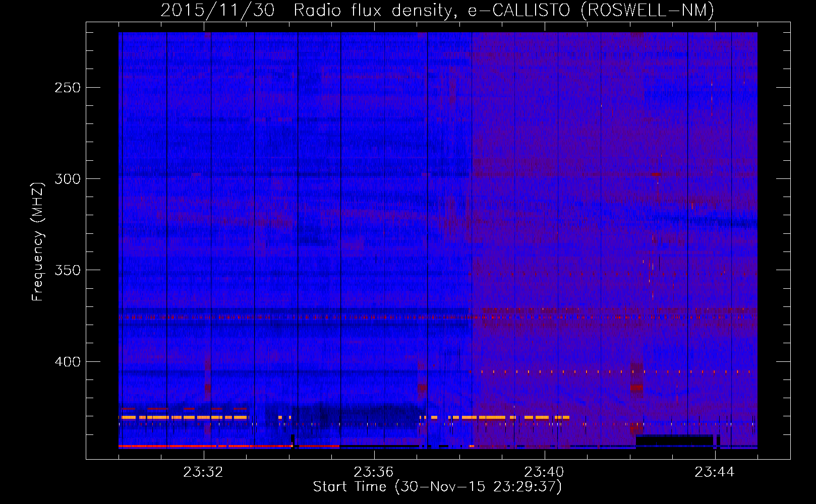The height and width of the screenshot is (504, 816).
Task: Click the "Frequency (MHZ)" y-axis label
Action: pyautogui.click(x=37, y=241)
